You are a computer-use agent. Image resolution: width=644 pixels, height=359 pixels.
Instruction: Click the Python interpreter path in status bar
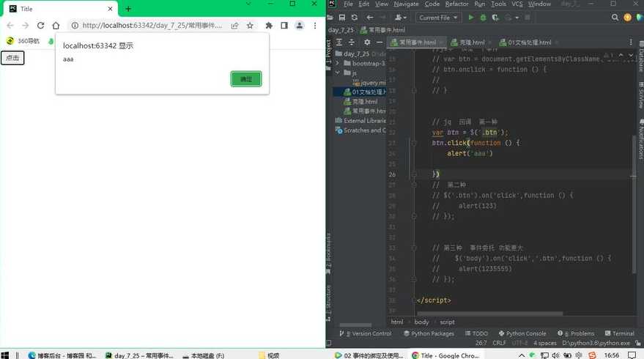[596, 343]
